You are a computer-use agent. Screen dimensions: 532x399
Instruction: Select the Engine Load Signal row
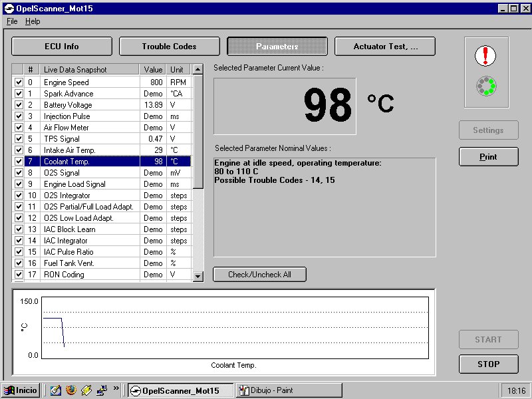point(102,184)
